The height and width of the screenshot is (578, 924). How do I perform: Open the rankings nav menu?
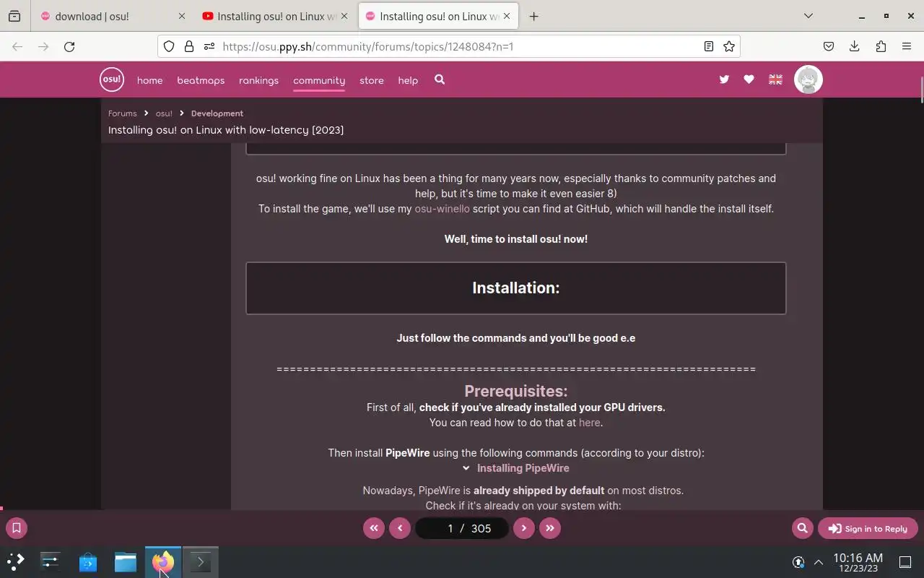[258, 80]
